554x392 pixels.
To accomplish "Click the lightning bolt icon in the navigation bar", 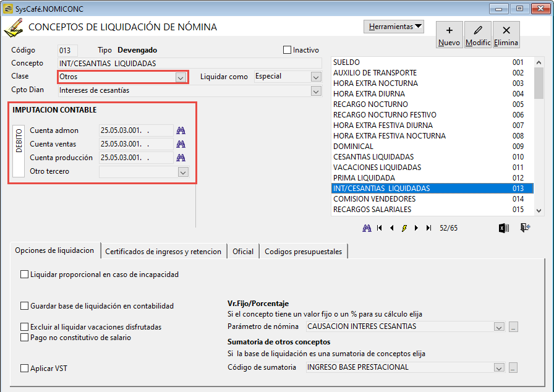I will tap(404, 228).
